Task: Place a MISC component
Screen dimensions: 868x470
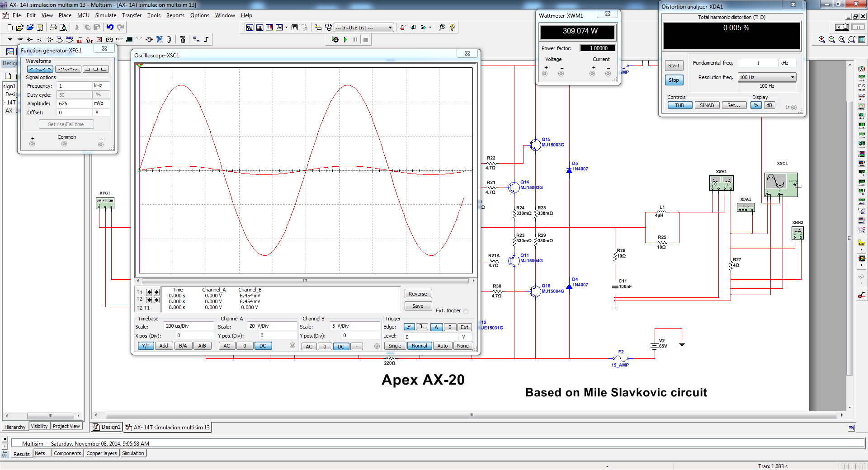Action: [x=119, y=39]
